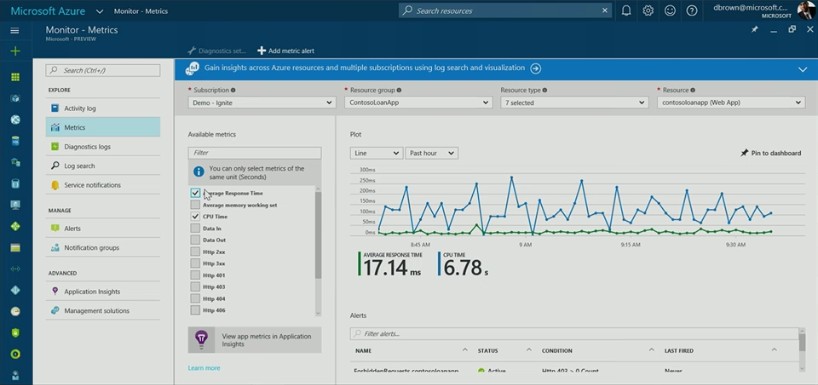The height and width of the screenshot is (385, 818).
Task: Open the Past hour time range dropdown
Action: [x=432, y=153]
